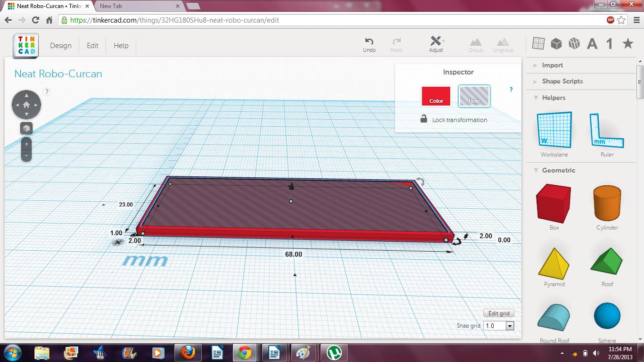The height and width of the screenshot is (362, 644).
Task: Select the number 1 shapes icon
Action: (610, 44)
